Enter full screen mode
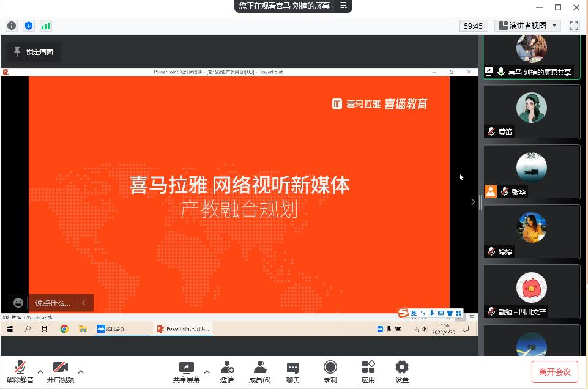Image resolution: width=588 pixels, height=389 pixels. point(573,26)
